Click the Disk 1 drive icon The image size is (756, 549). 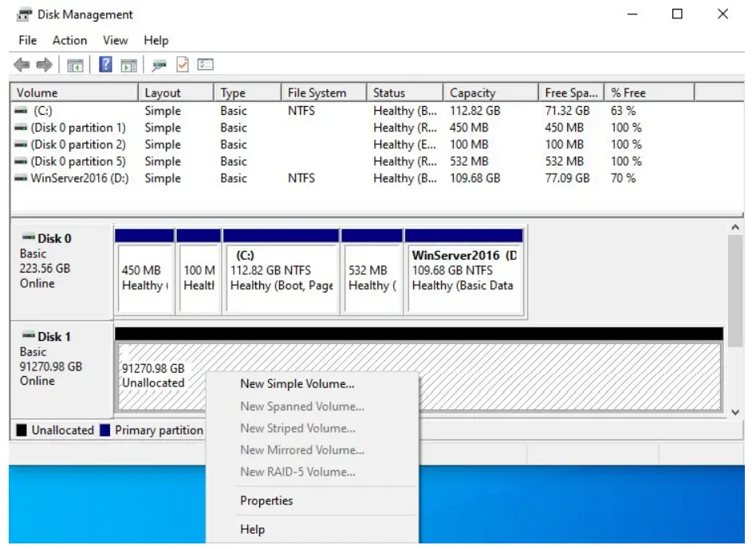(x=29, y=335)
